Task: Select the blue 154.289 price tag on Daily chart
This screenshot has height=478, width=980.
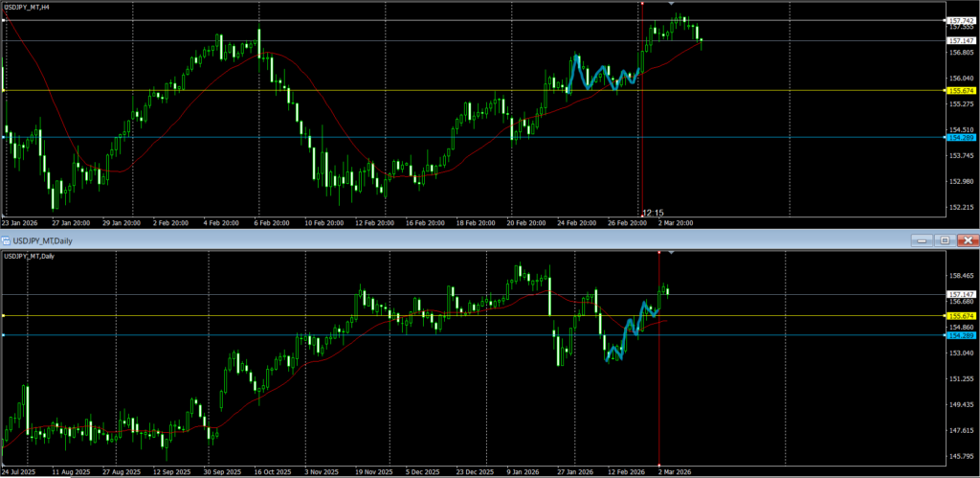Action: click(960, 335)
